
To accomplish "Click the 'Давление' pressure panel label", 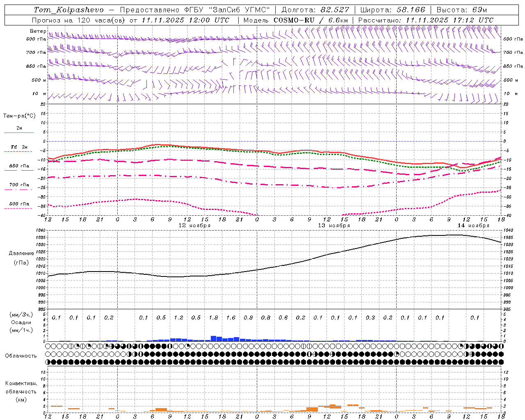I will (21, 253).
